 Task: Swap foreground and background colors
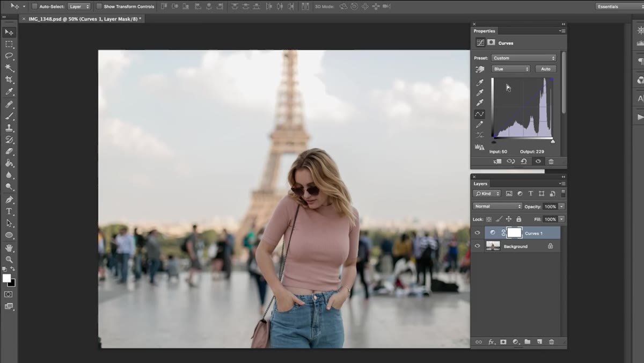coord(12,268)
